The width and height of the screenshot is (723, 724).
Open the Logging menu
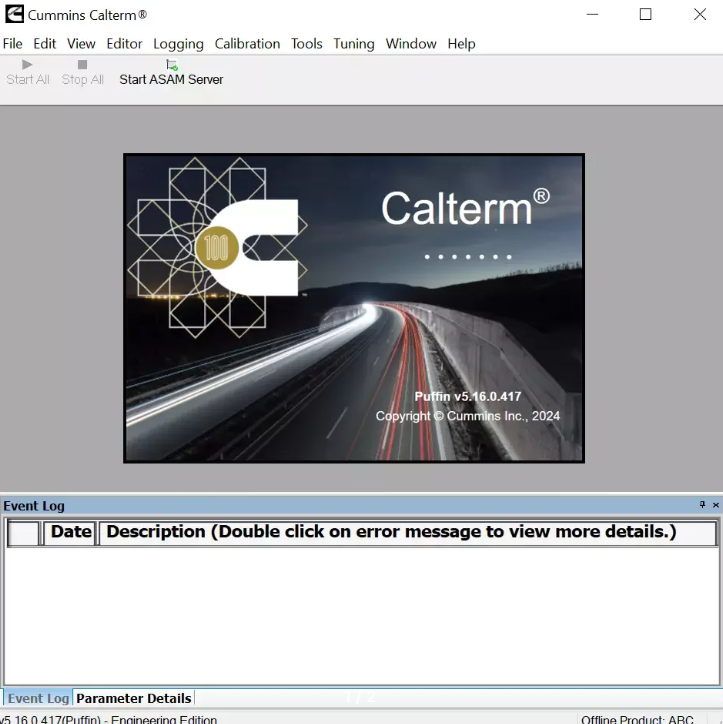178,44
